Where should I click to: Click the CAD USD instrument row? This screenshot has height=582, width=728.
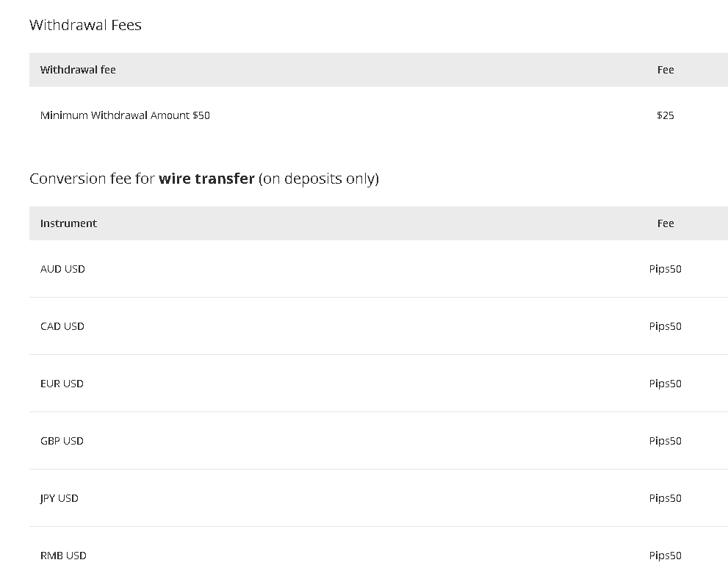[378, 326]
